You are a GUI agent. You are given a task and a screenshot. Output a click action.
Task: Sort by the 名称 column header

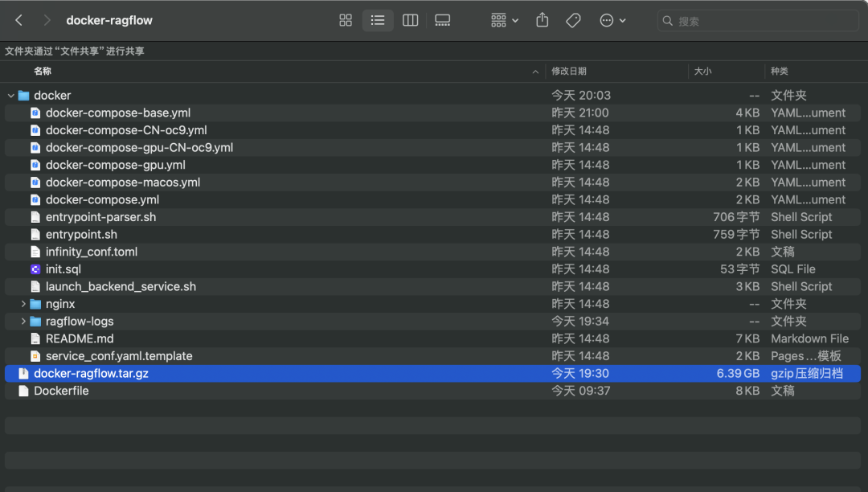pos(43,71)
